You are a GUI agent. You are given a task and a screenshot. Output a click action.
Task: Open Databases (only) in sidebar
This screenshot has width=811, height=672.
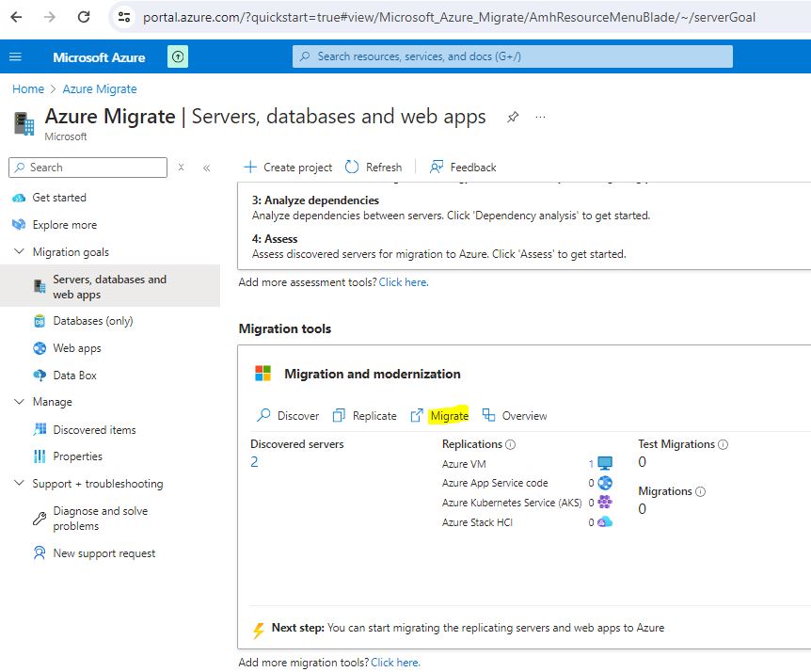[92, 321]
